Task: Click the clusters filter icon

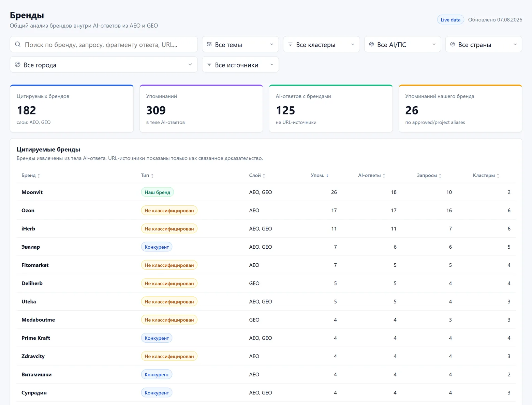Action: [291, 44]
